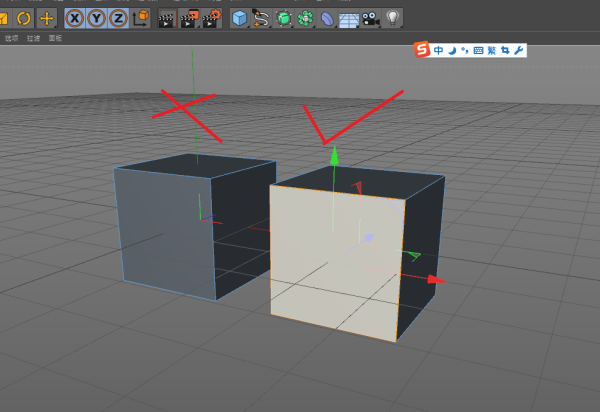The image size is (600, 412).
Task: Toggle the Y axis lock
Action: click(96, 18)
